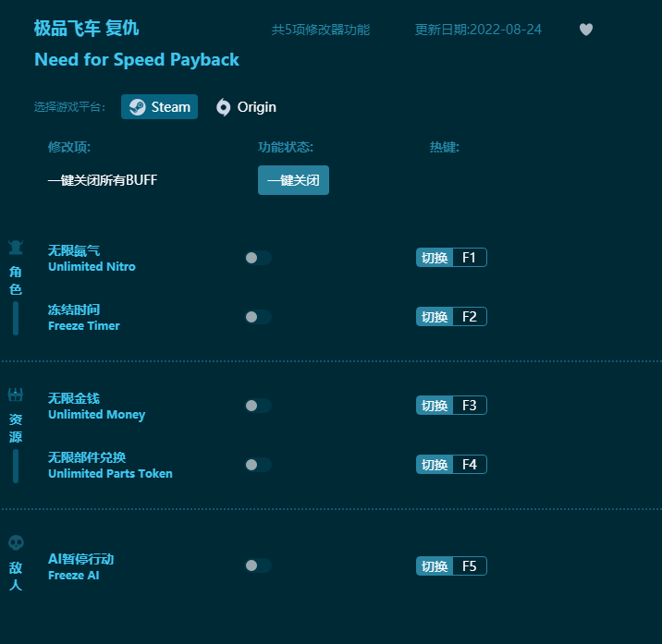Viewport: 662px width, 644px height.
Task: Click the 资源 resources basket icon
Action: [16, 395]
